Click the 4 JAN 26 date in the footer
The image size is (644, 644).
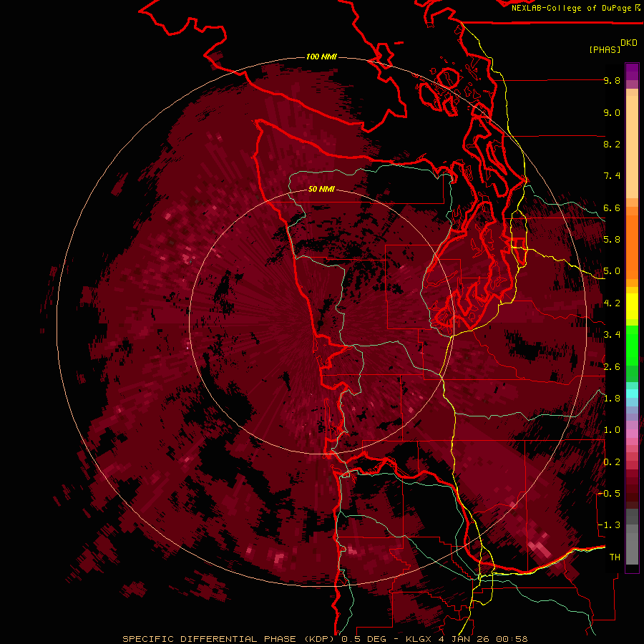point(464,639)
